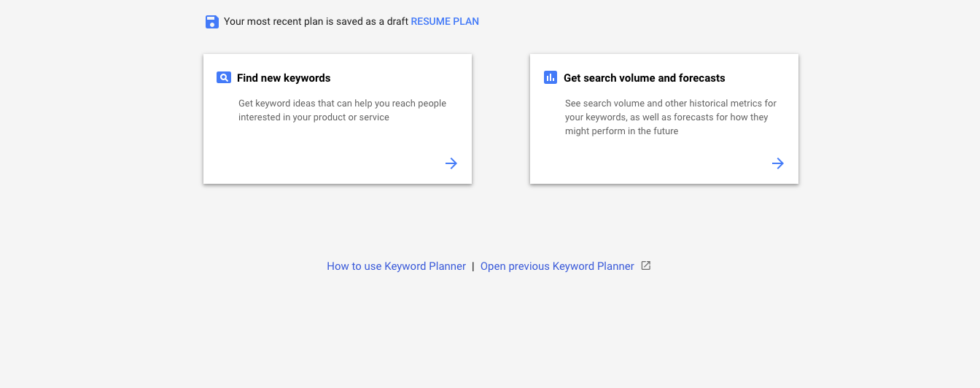Click the most recent plan draft message
Screen dimensions: 980x388
(x=316, y=21)
